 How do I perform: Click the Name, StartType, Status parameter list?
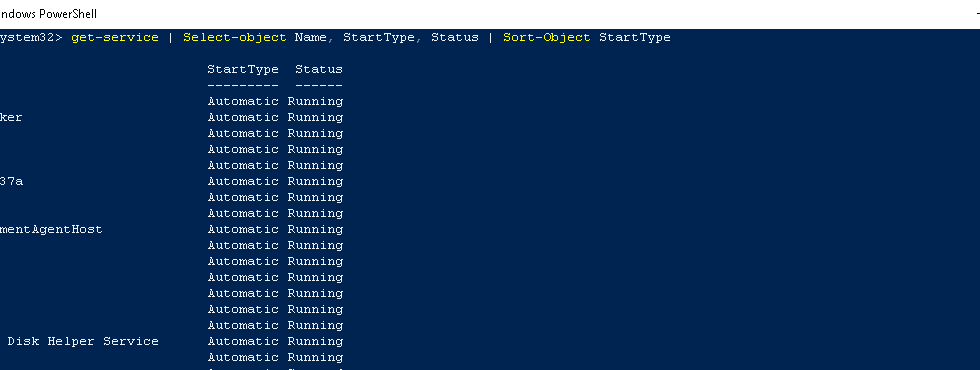pos(387,38)
